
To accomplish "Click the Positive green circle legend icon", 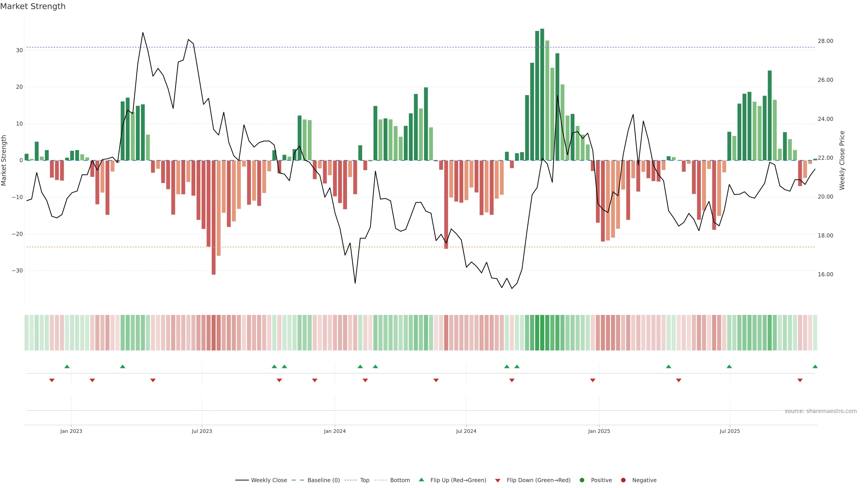I will pyautogui.click(x=582, y=480).
